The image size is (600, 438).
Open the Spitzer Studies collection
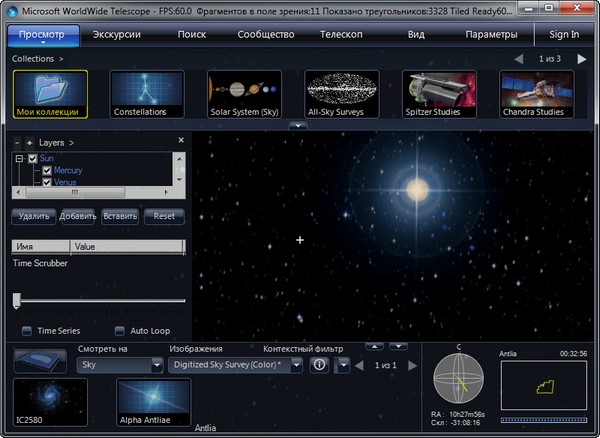point(440,94)
